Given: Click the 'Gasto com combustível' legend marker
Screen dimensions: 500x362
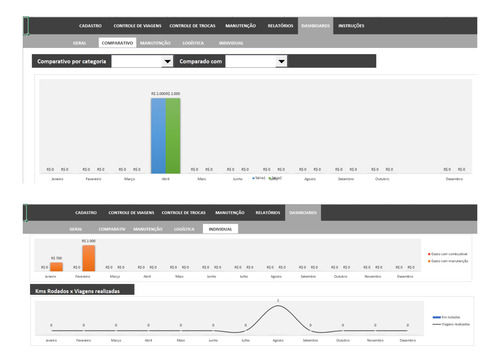Looking at the screenshot, I should click(x=429, y=254).
